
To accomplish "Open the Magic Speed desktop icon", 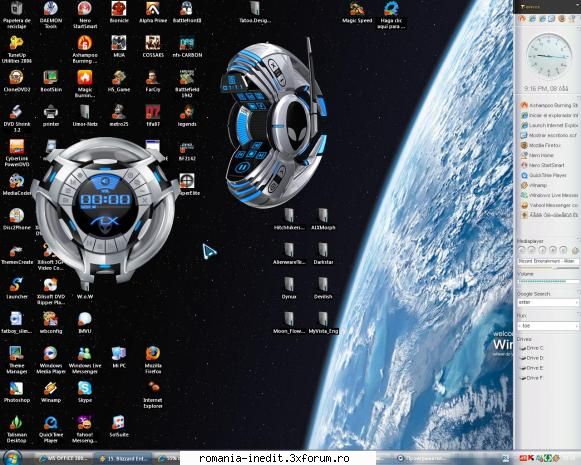I will point(357,12).
